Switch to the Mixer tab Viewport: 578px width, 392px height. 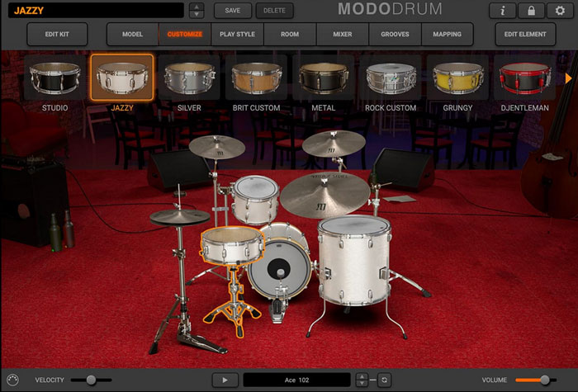tap(342, 35)
